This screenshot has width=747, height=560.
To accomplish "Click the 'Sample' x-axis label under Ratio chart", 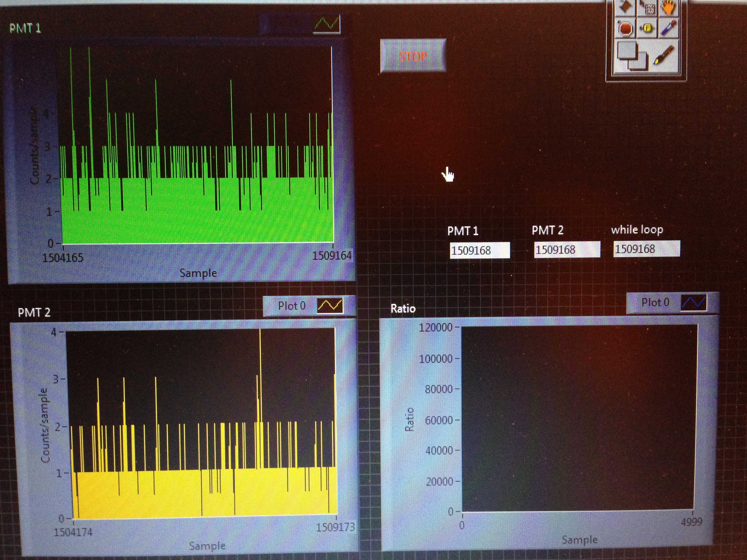I will pyautogui.click(x=579, y=540).
